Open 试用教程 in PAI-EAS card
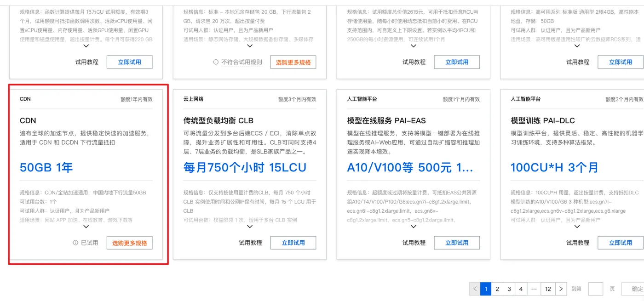 point(414,243)
